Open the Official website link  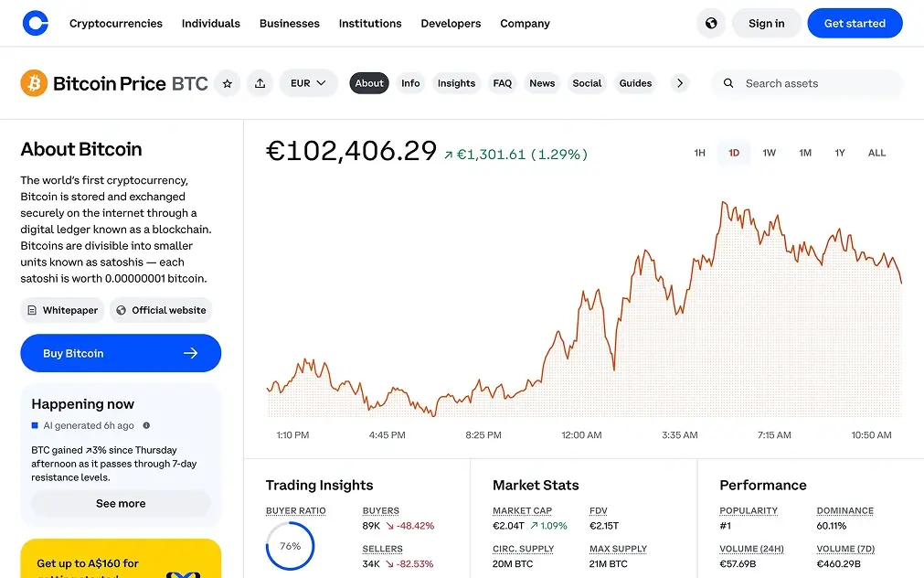click(161, 310)
